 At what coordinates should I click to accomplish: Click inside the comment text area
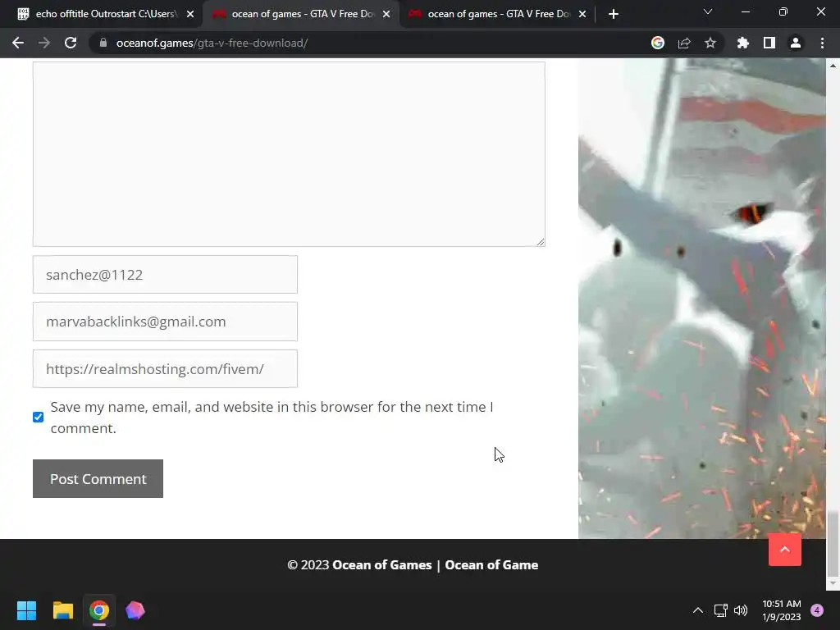click(289, 154)
